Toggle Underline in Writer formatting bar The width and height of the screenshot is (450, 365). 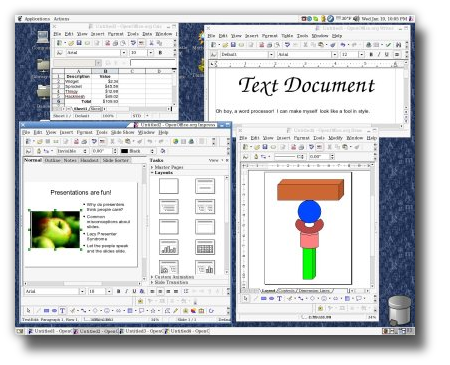387,54
